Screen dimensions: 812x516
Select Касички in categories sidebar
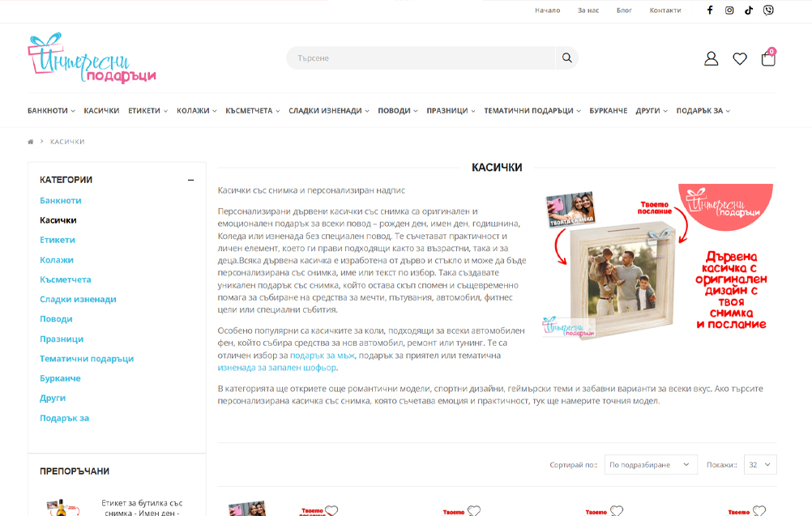click(58, 220)
